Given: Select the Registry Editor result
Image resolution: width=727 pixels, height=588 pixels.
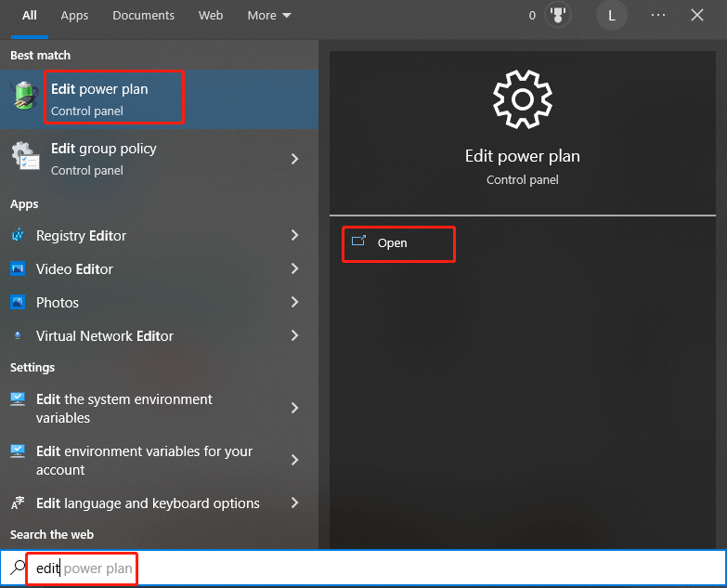Looking at the screenshot, I should (x=159, y=235).
